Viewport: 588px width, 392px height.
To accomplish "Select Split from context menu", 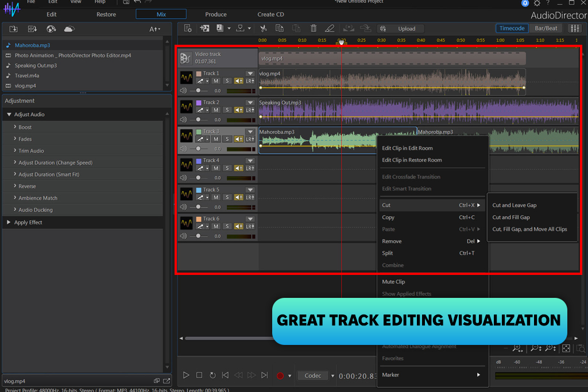I will (x=388, y=253).
